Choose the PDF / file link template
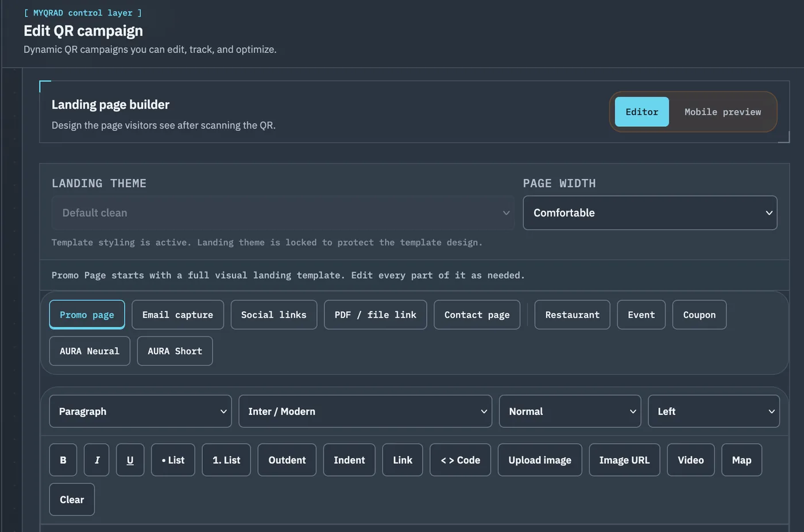 (376, 314)
